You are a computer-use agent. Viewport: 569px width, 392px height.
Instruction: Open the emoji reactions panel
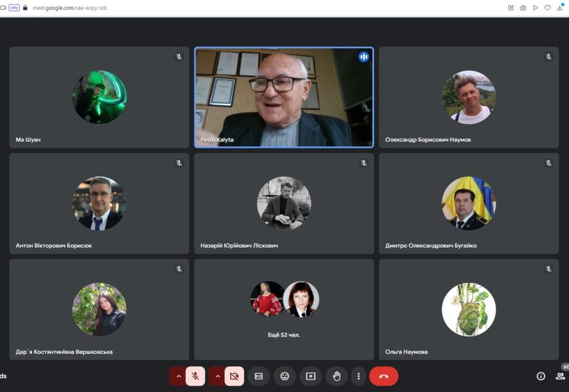click(x=284, y=376)
